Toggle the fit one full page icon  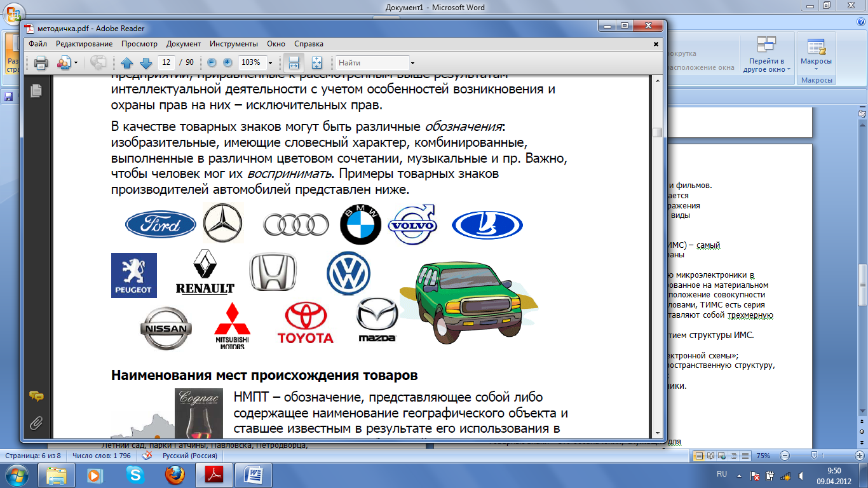click(317, 63)
